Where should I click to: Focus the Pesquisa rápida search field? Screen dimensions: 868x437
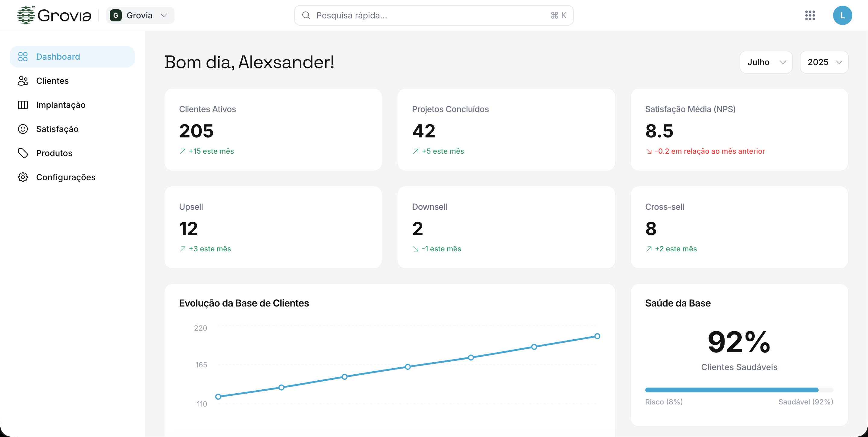click(434, 15)
